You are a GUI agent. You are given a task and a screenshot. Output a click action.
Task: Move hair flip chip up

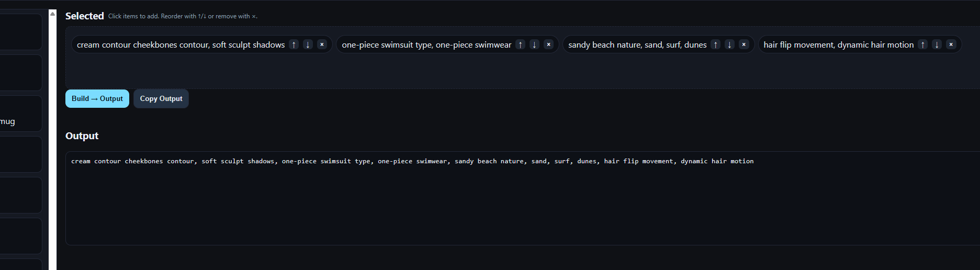pyautogui.click(x=923, y=44)
